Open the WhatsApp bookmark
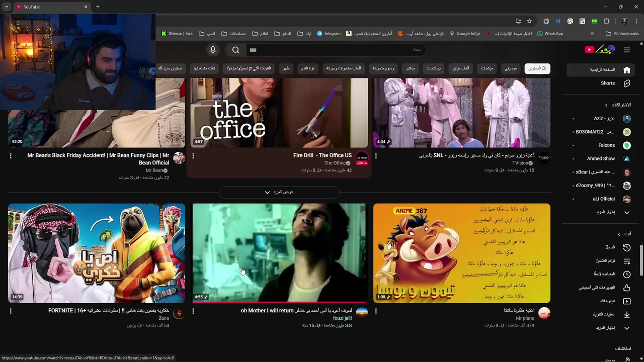This screenshot has height=362, width=644. [550, 34]
